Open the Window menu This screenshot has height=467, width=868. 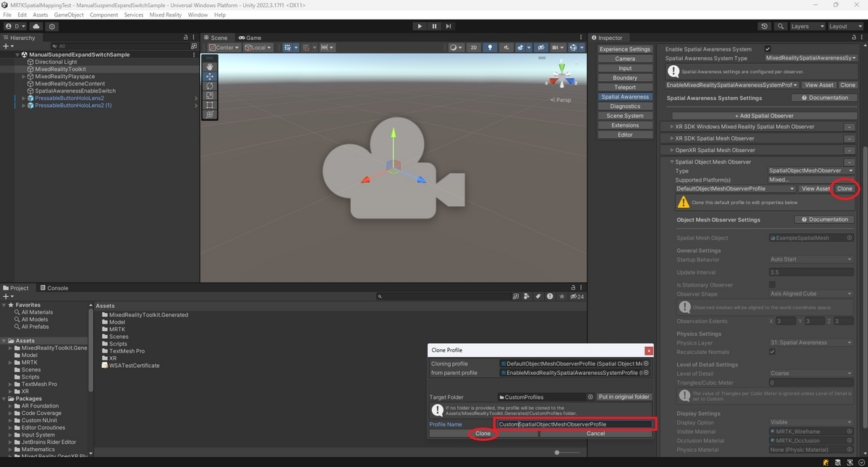[x=197, y=14]
